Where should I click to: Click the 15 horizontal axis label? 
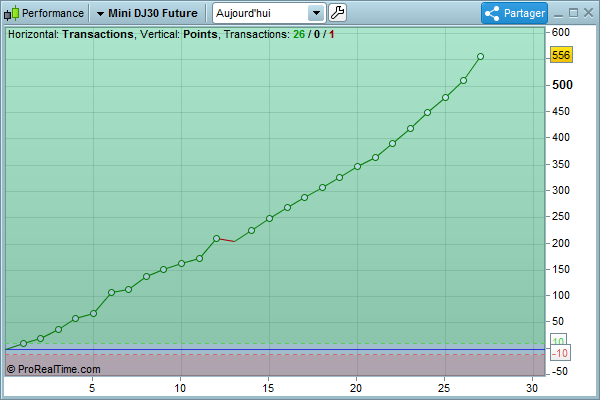268,388
